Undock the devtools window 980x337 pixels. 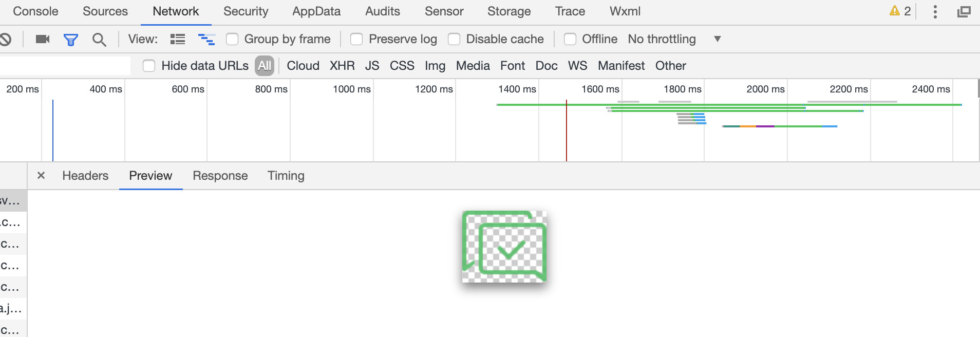964,11
